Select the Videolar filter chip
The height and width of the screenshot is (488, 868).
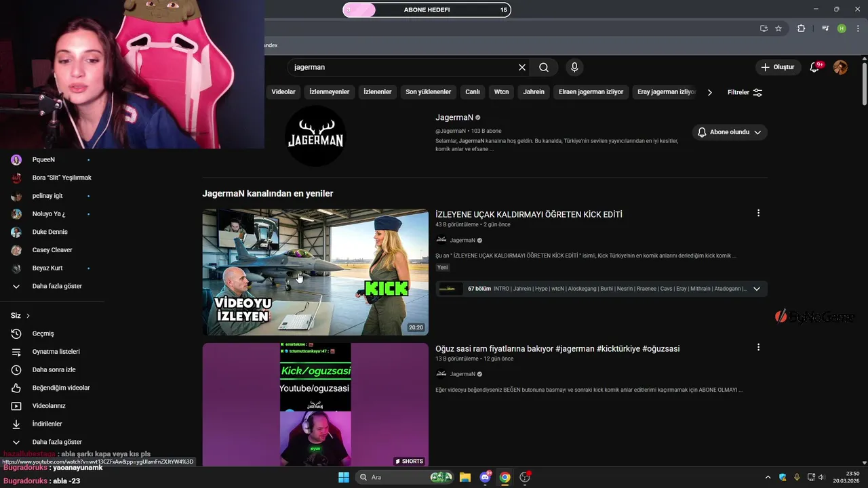(283, 92)
